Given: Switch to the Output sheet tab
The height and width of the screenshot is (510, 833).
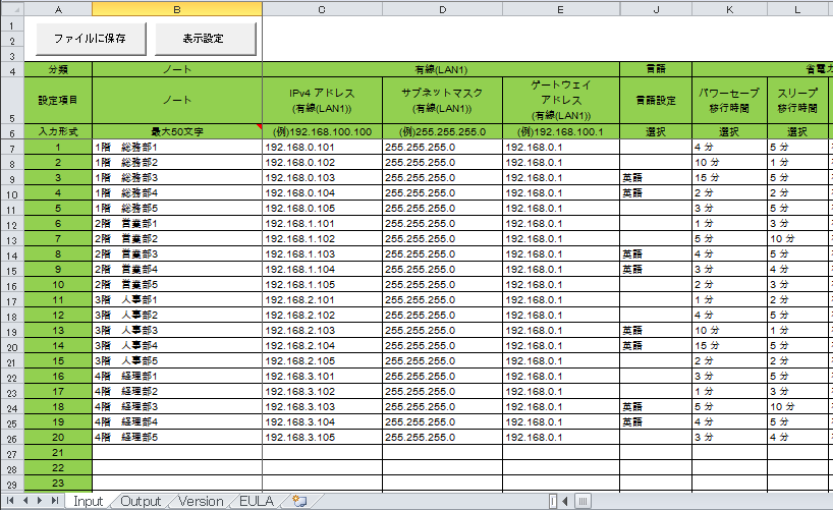Looking at the screenshot, I should click(x=140, y=501).
